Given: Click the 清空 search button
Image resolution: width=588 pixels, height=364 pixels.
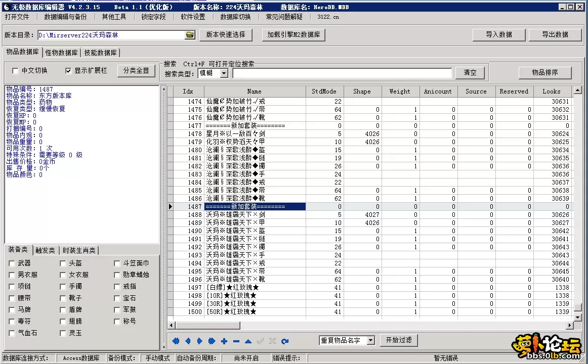Looking at the screenshot, I should [x=470, y=73].
